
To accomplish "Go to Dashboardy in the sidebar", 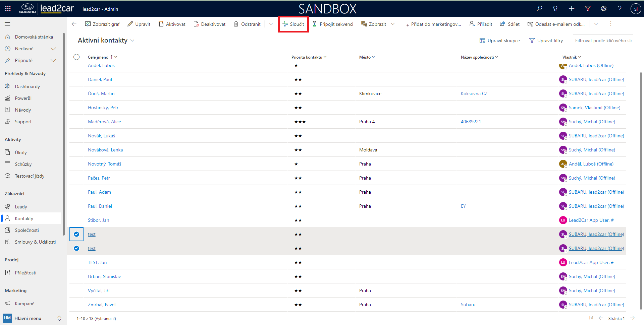I will pos(27,86).
